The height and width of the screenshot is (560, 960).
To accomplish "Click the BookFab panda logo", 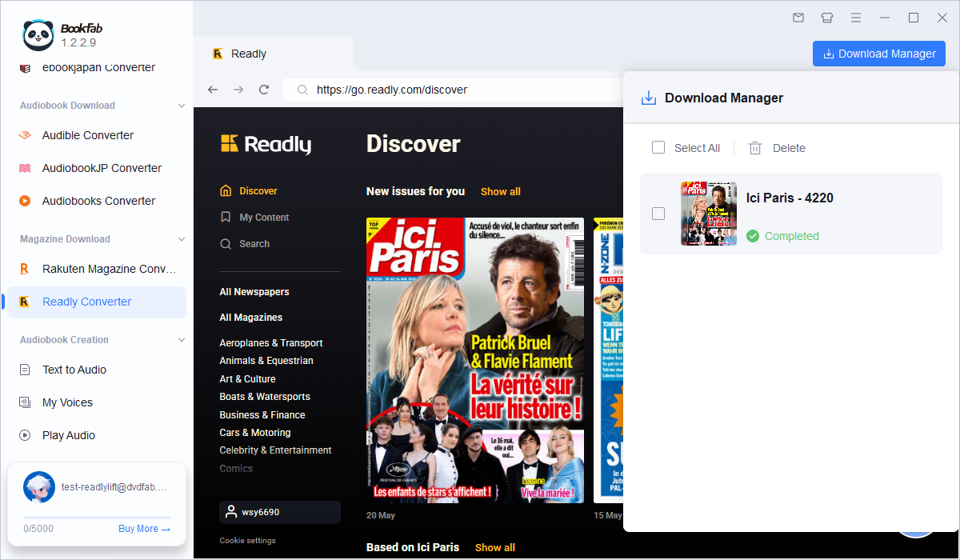I will coord(38,34).
